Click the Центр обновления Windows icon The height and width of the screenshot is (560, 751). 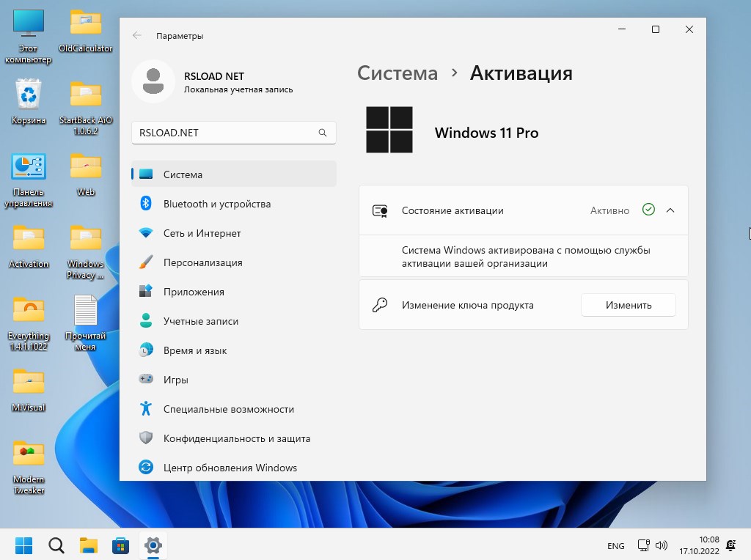tap(146, 467)
